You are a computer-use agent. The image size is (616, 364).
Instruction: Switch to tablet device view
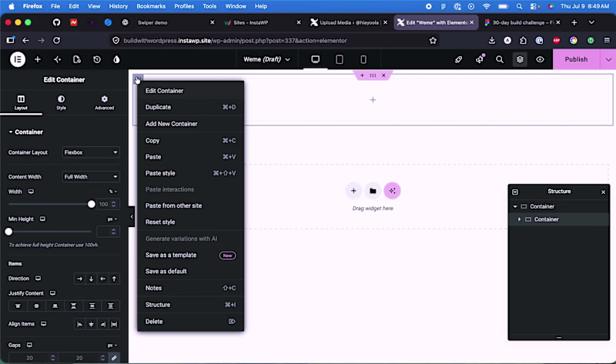[340, 59]
